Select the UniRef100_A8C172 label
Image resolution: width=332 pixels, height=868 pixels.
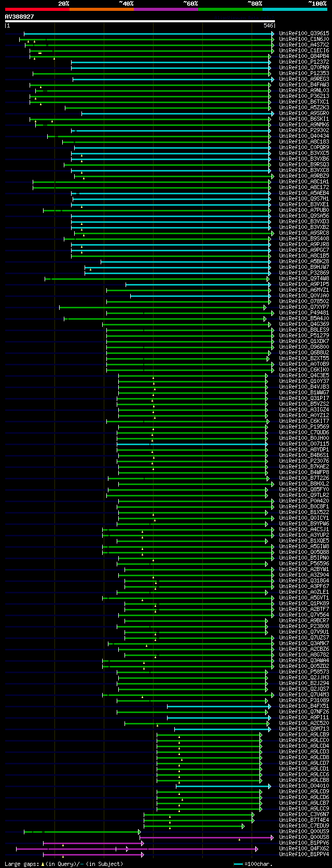(x=304, y=187)
